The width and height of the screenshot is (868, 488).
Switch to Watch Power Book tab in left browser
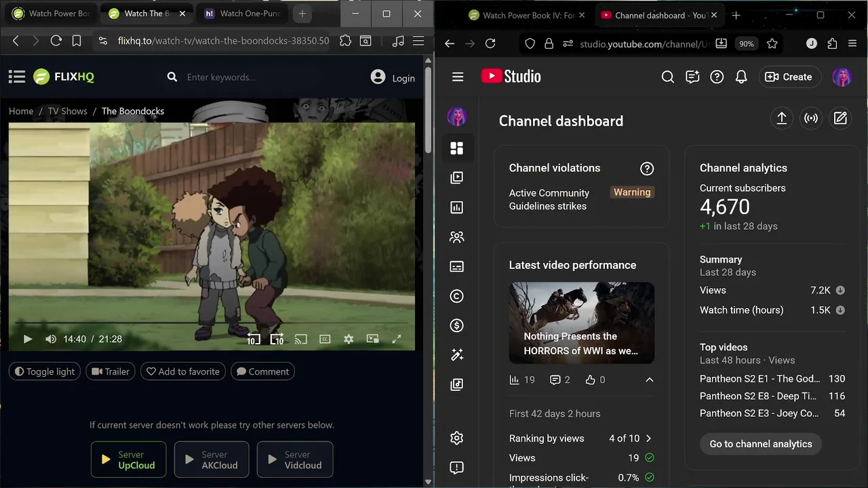point(52,14)
